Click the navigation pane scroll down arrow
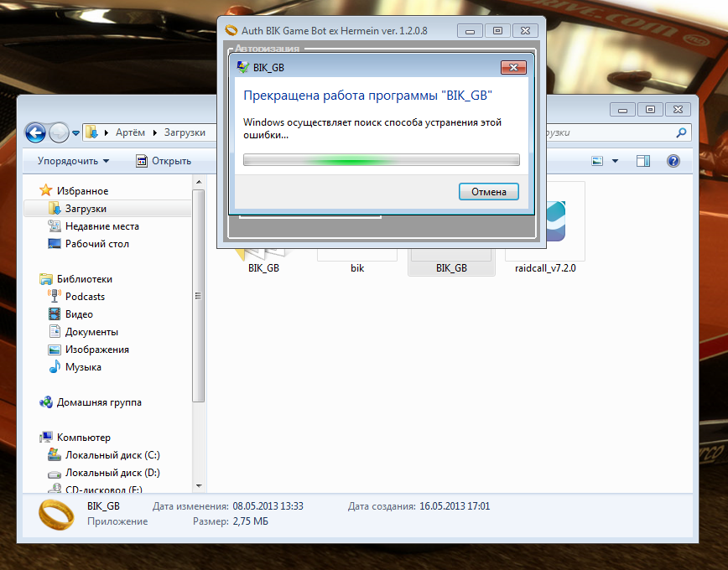Image resolution: width=728 pixels, height=570 pixels. [x=199, y=484]
